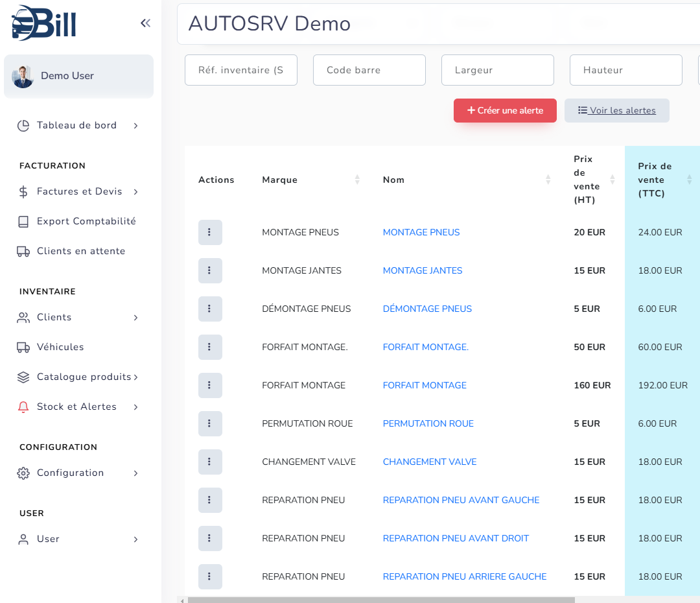Viewport: 700px width, 603px height.
Task: Open REPARATION PNEU AVANT DROIT link
Action: [x=456, y=538]
